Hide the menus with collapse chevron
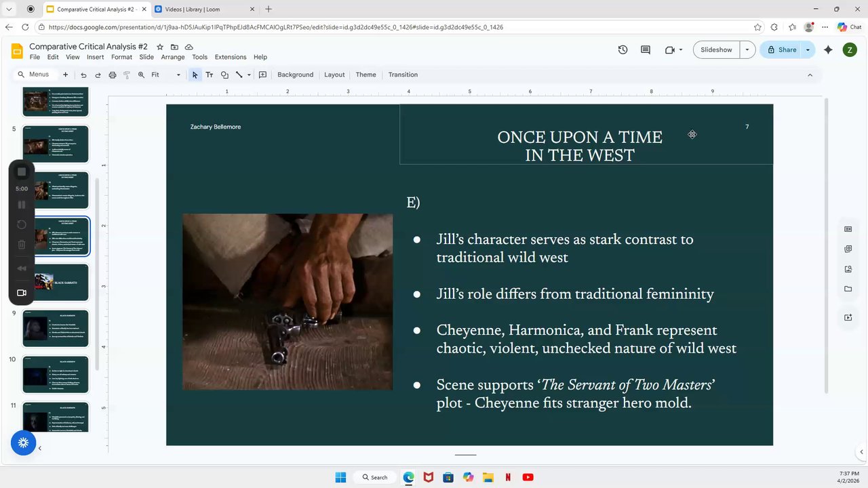This screenshot has height=488, width=868. click(x=810, y=75)
